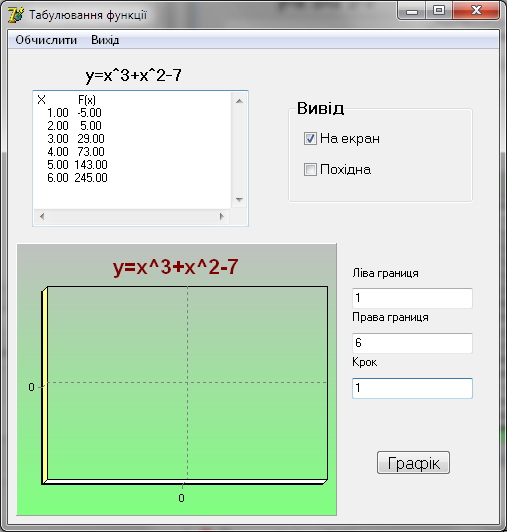Click the F(x) column header text
Viewport: 507px width, 532px height.
(x=87, y=100)
